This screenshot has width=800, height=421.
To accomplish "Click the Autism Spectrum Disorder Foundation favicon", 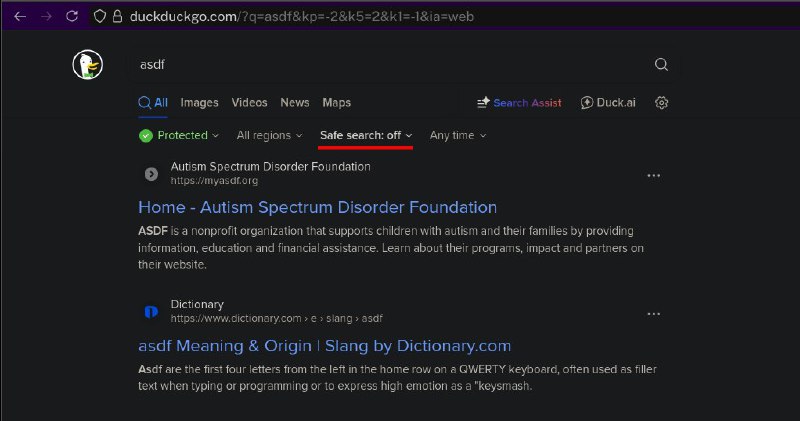I will click(151, 174).
